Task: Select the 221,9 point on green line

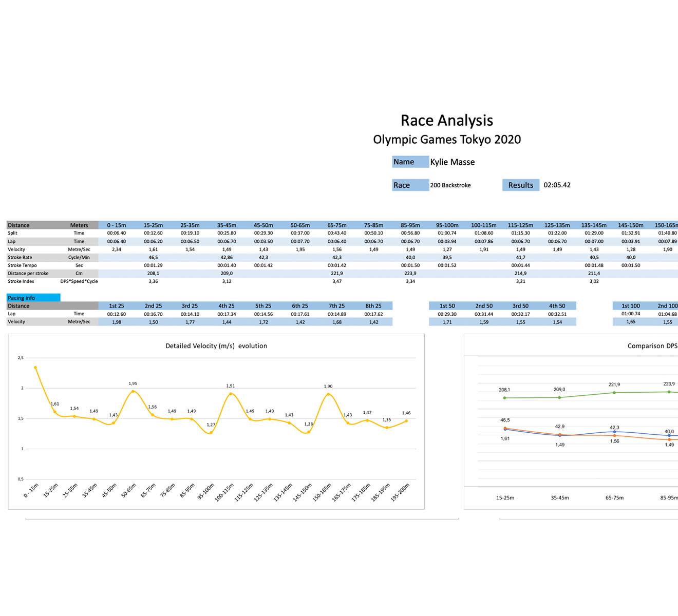Action: (614, 393)
